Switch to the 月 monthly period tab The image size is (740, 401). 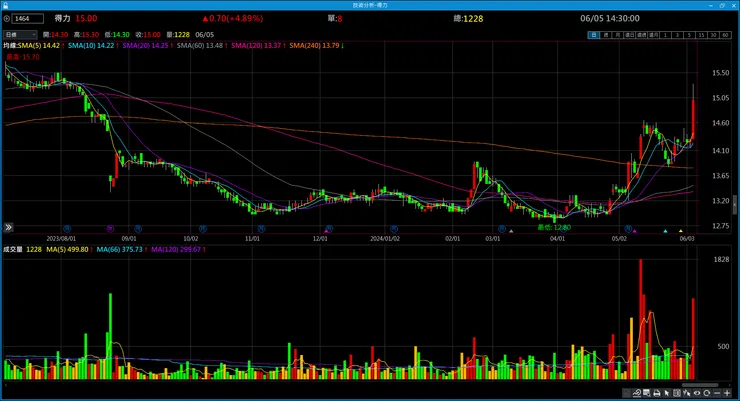617,35
